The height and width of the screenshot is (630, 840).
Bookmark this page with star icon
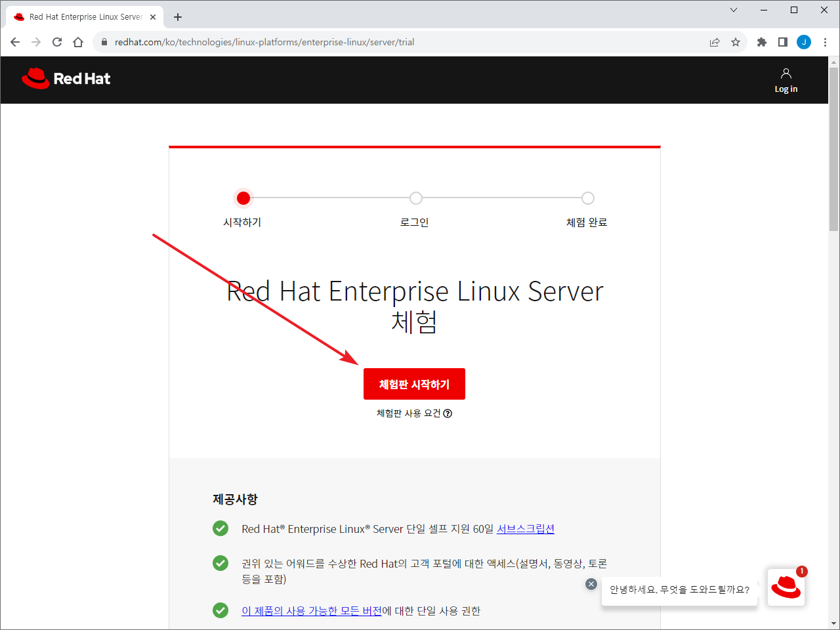pos(736,42)
